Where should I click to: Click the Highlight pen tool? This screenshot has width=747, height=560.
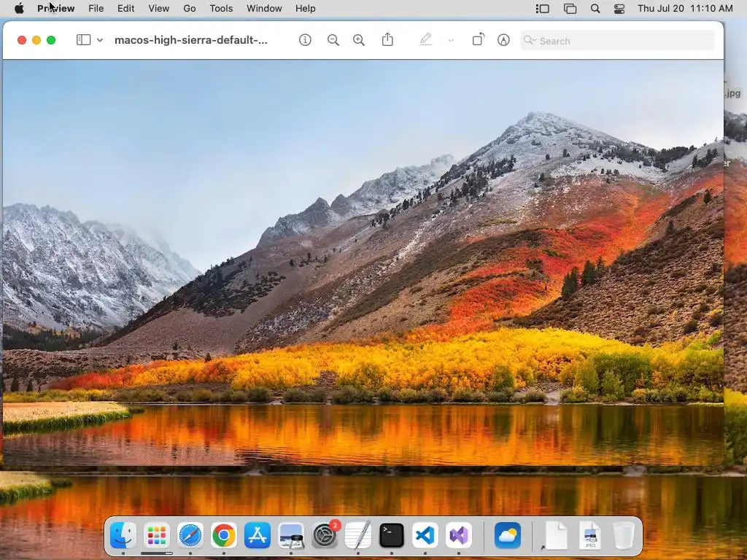(x=425, y=39)
